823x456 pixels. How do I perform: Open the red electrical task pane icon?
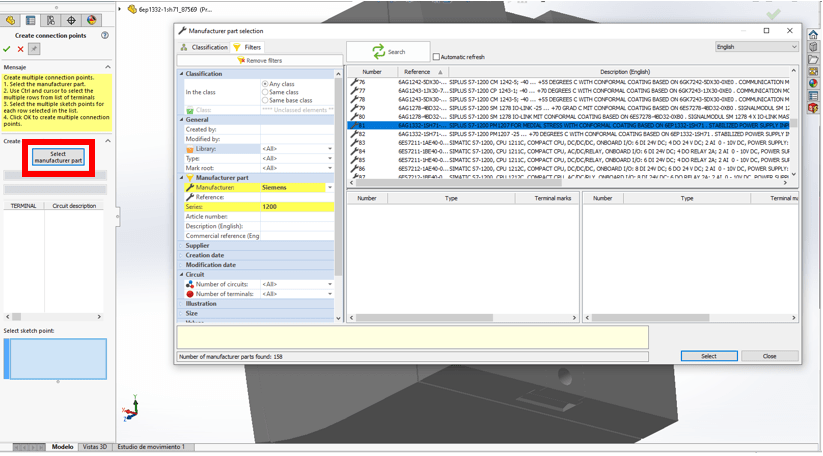tap(813, 108)
